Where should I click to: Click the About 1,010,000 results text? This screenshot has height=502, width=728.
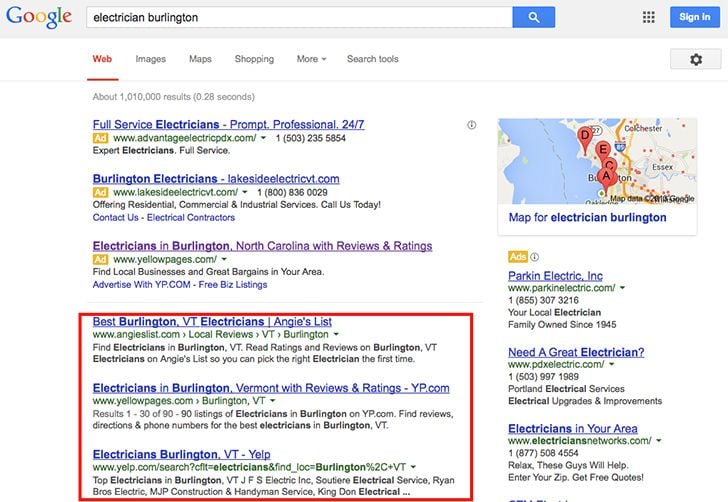pos(174,97)
